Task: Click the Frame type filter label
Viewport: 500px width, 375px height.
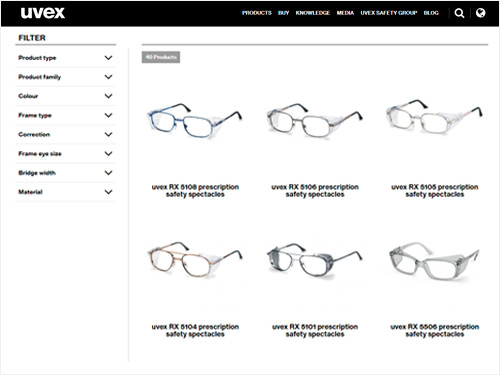Action: point(35,115)
